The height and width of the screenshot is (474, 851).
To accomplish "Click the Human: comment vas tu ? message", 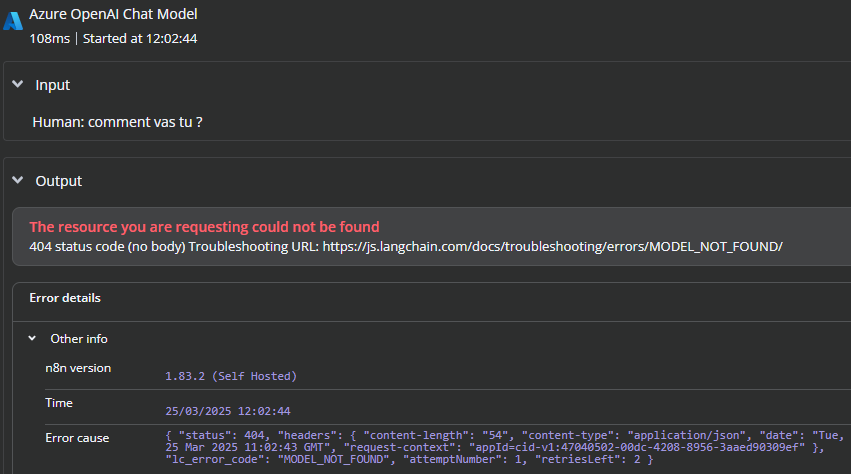I will tap(117, 122).
